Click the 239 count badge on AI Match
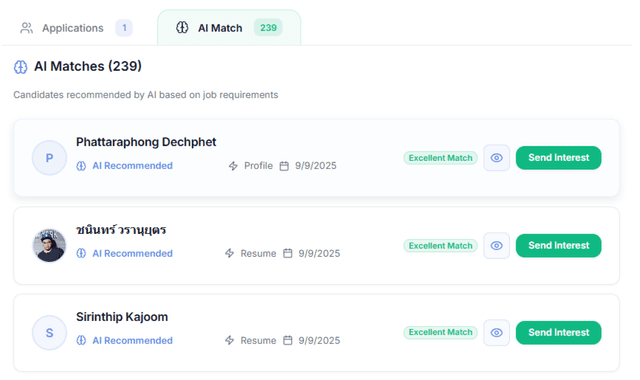640x380 pixels. (x=268, y=27)
